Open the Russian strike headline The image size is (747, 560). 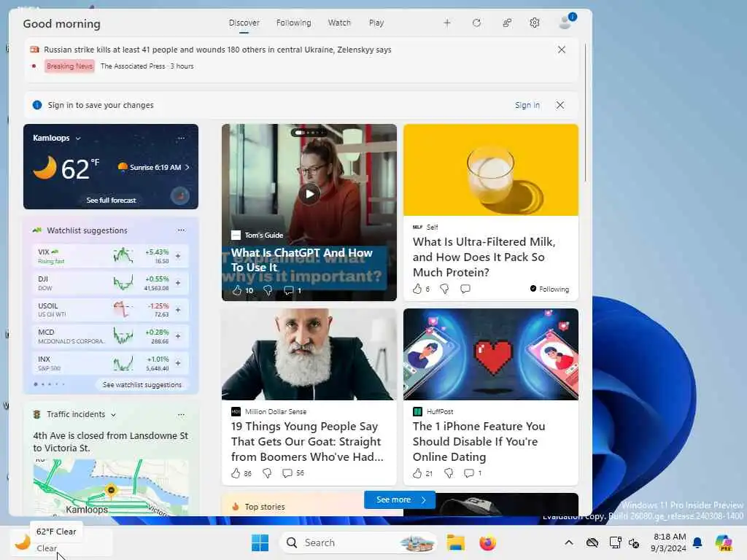coord(217,50)
